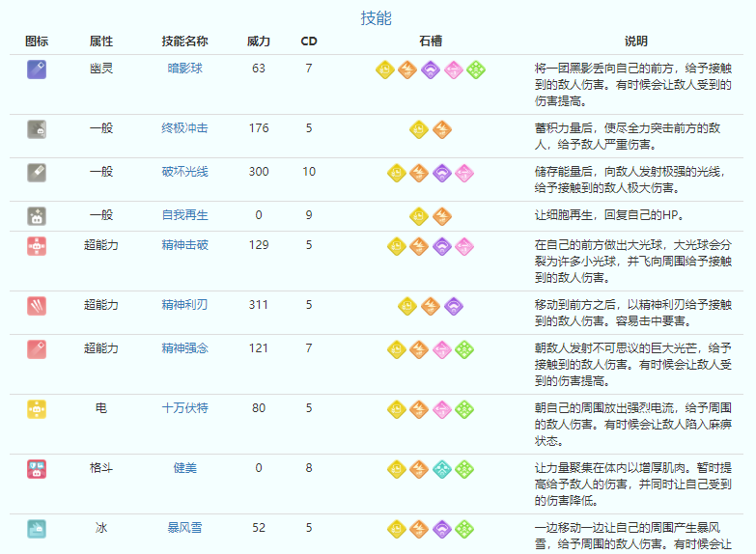Screen dimensions: 756x554
Task: Click the 威力 column header
Action: [x=258, y=42]
